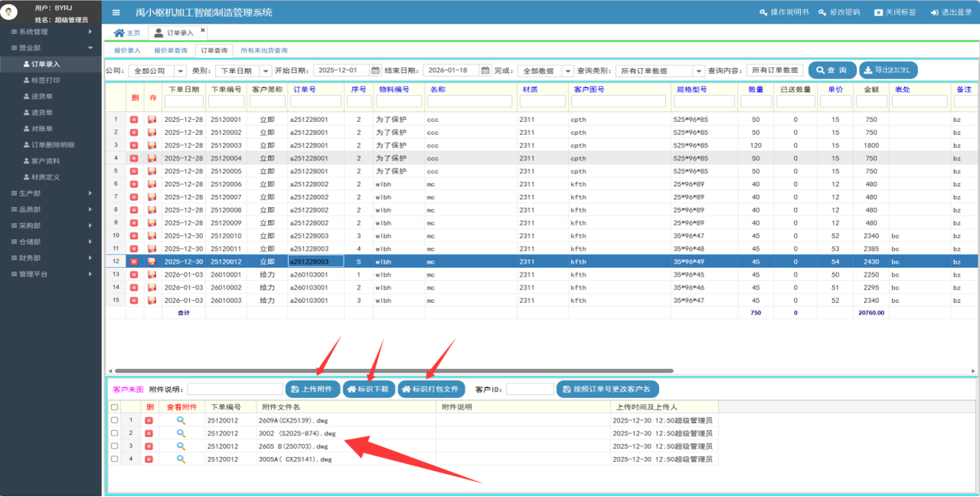The image size is (980, 497).
Task: Open end date calendar picker icon
Action: (485, 71)
